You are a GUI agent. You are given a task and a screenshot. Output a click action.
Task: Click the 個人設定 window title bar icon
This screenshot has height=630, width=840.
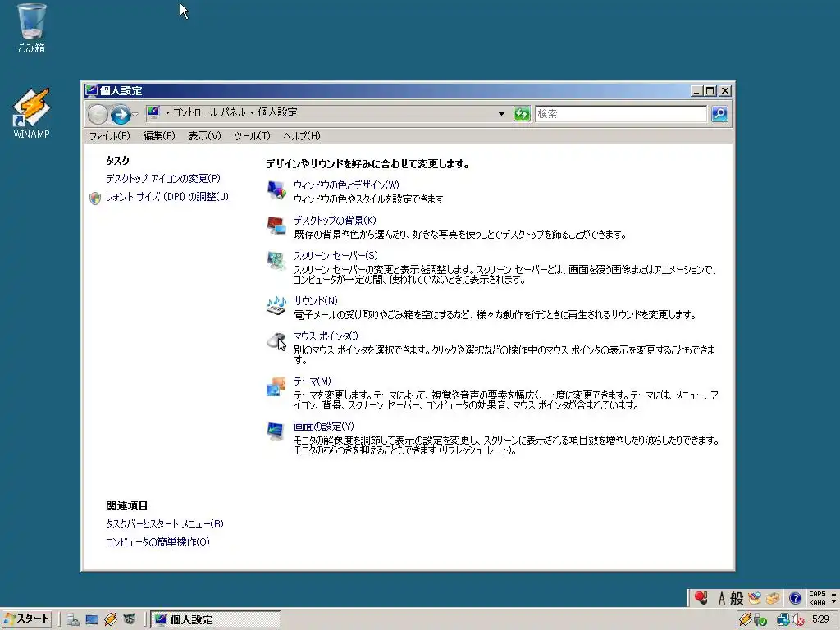pyautogui.click(x=92, y=90)
